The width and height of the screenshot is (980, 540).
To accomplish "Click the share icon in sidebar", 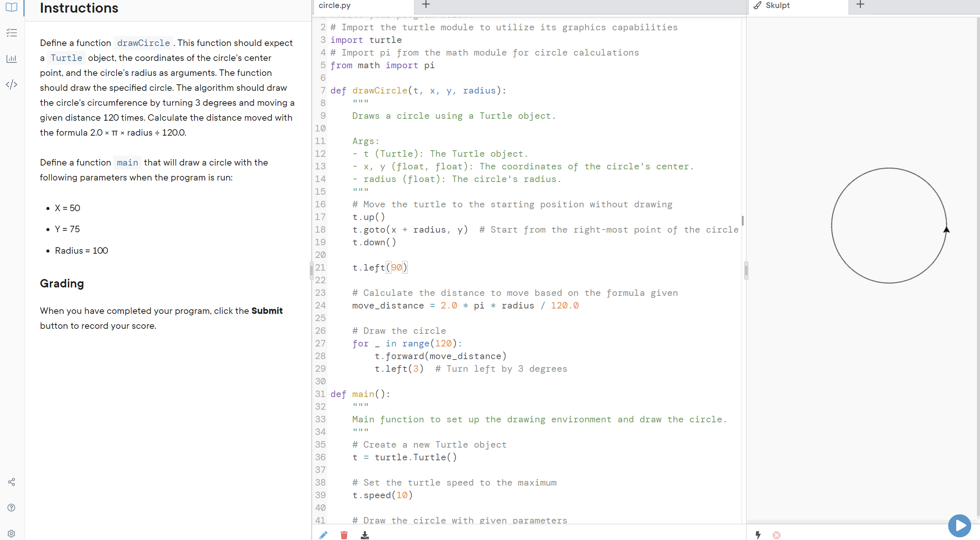I will (12, 482).
